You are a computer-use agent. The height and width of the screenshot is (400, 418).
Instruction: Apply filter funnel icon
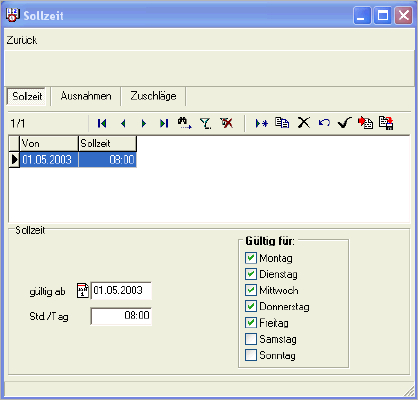(206, 123)
